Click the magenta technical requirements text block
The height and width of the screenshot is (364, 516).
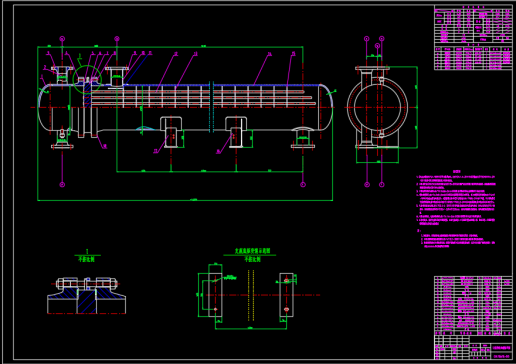coord(456,209)
